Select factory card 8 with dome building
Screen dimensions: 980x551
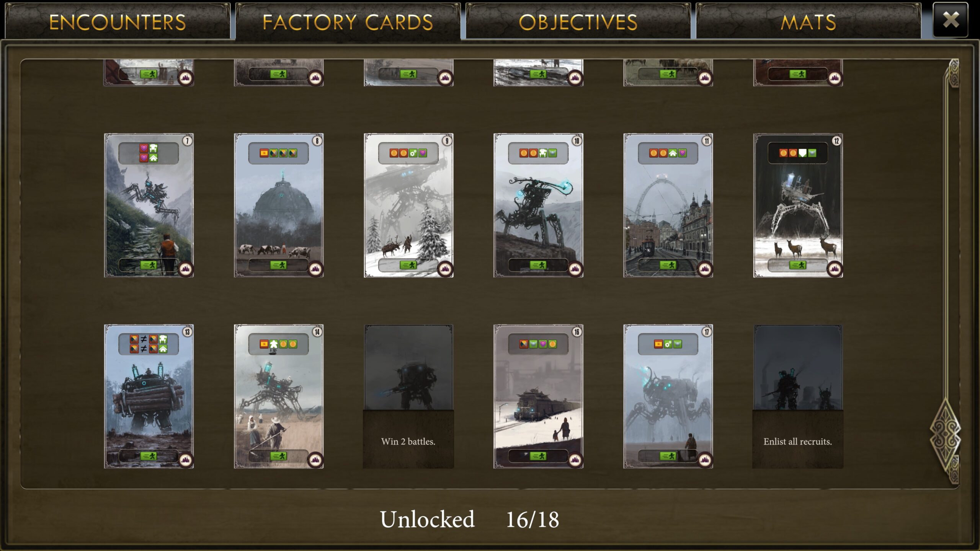[x=279, y=205]
